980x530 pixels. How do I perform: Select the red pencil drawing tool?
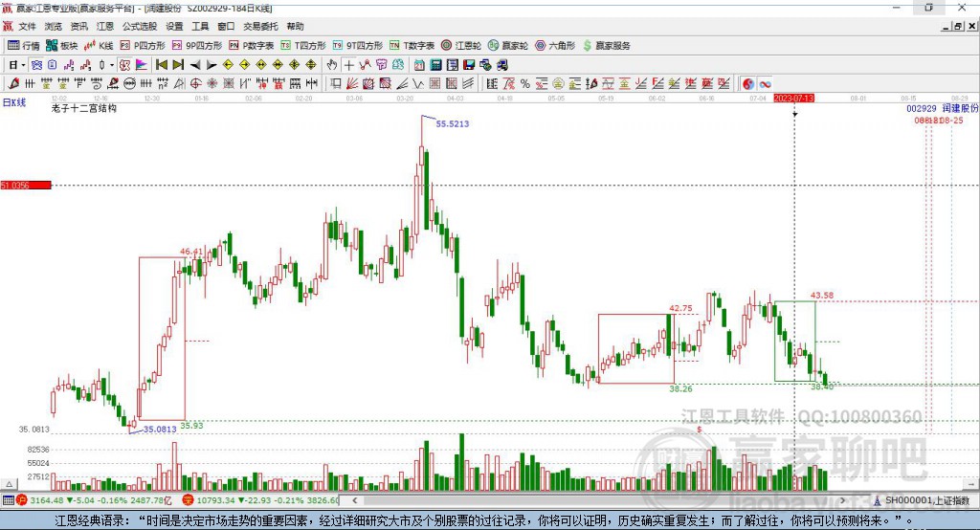pos(13,84)
